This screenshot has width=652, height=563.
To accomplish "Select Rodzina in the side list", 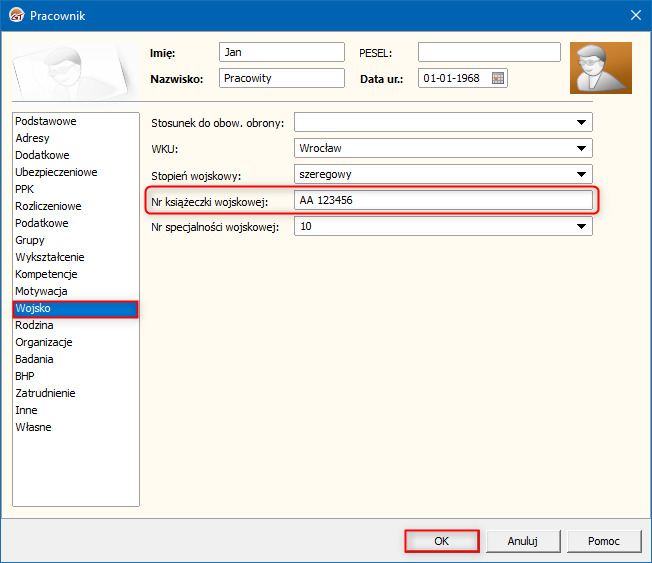I will click(35, 325).
